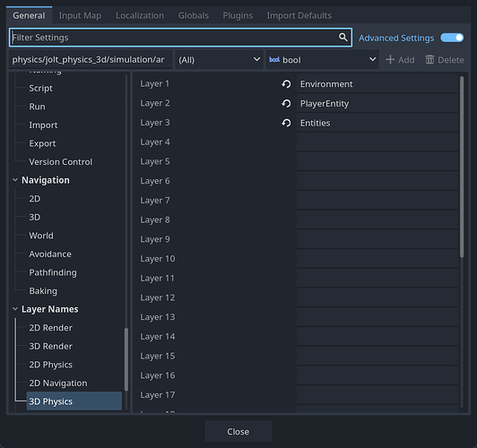The height and width of the screenshot is (448, 477).
Task: Click the trash icon to delete the property
Action: click(429, 60)
